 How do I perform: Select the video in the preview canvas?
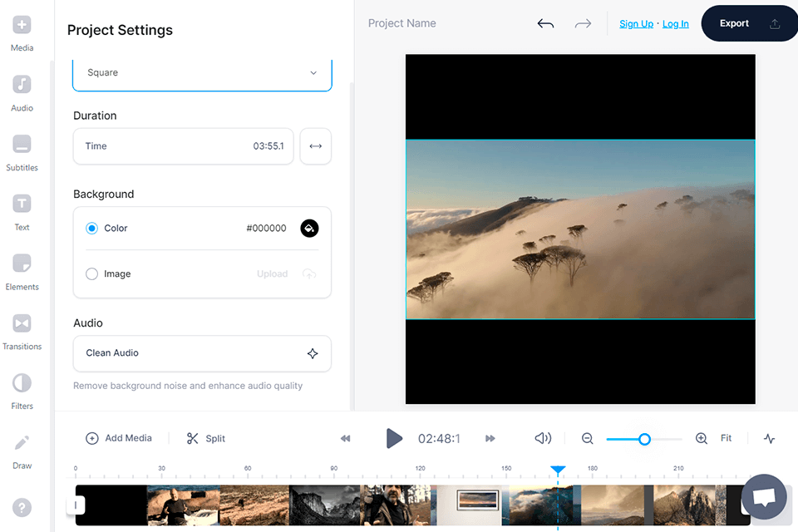point(580,229)
